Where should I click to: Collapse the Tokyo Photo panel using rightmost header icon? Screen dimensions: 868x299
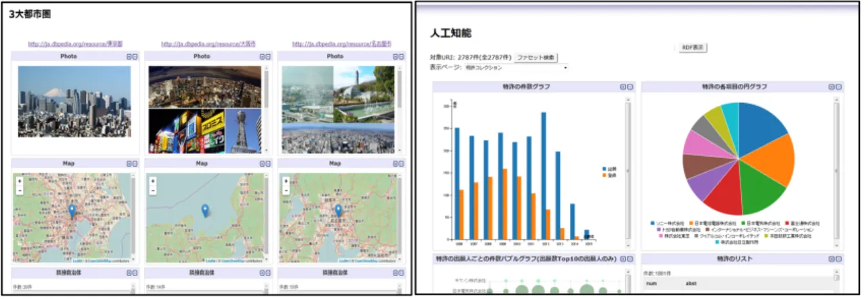pos(136,57)
